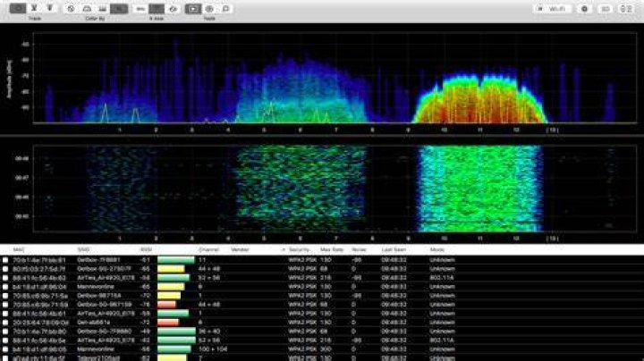The height and width of the screenshot is (361, 644).
Task: Click the green RSSI bar for the -51 row
Action: point(176,260)
